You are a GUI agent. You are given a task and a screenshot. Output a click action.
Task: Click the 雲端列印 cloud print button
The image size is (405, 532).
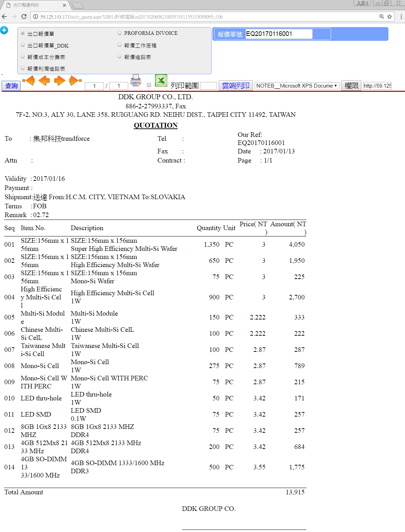tap(236, 86)
